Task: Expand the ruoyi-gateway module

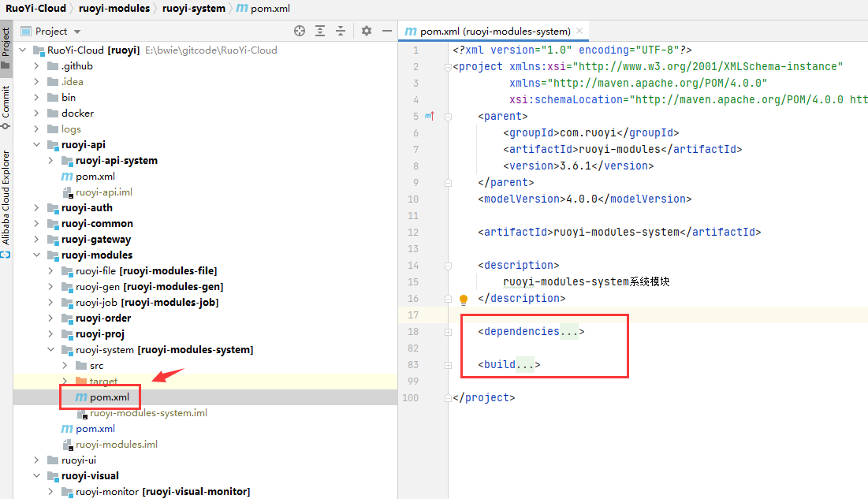Action: tap(36, 240)
